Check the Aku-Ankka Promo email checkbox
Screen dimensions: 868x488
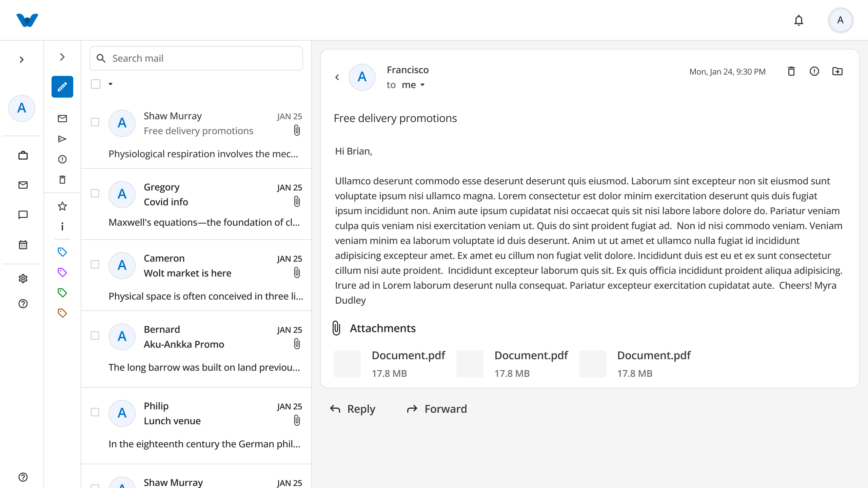(x=95, y=335)
